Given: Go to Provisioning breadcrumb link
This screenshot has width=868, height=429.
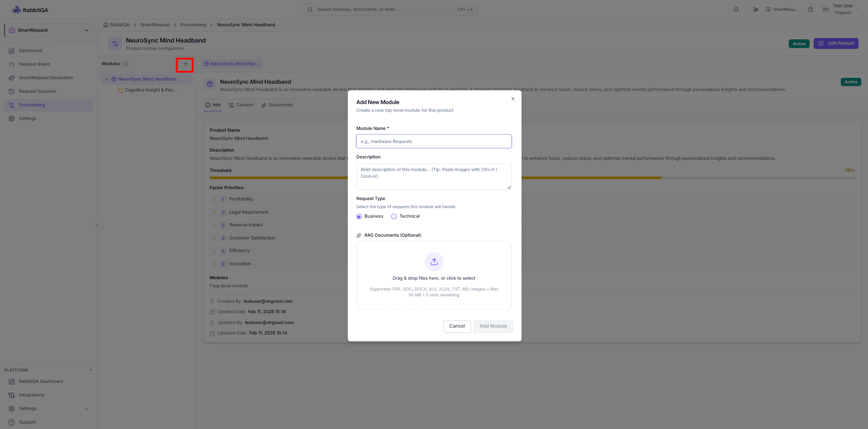Looking at the screenshot, I should pyautogui.click(x=193, y=25).
